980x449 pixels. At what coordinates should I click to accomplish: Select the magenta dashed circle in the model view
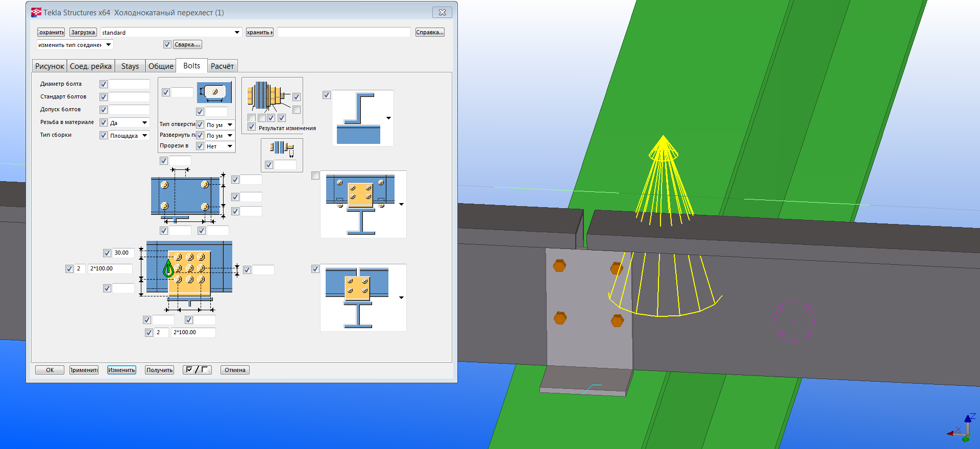point(794,321)
